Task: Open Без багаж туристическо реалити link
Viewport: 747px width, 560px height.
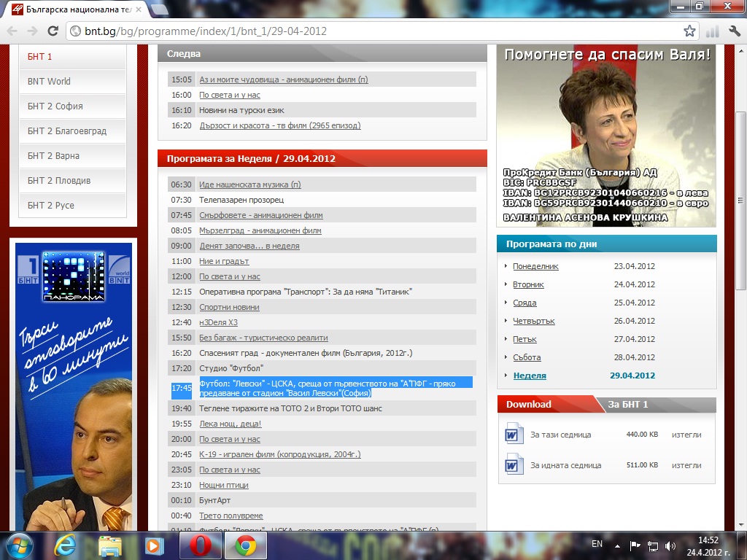Action: click(263, 338)
